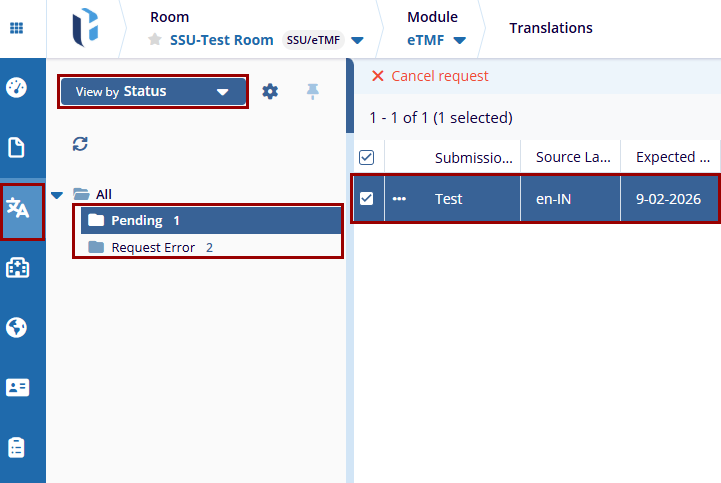721x483 pixels.
Task: Open the Translations icon in sidebar
Action: (20, 208)
